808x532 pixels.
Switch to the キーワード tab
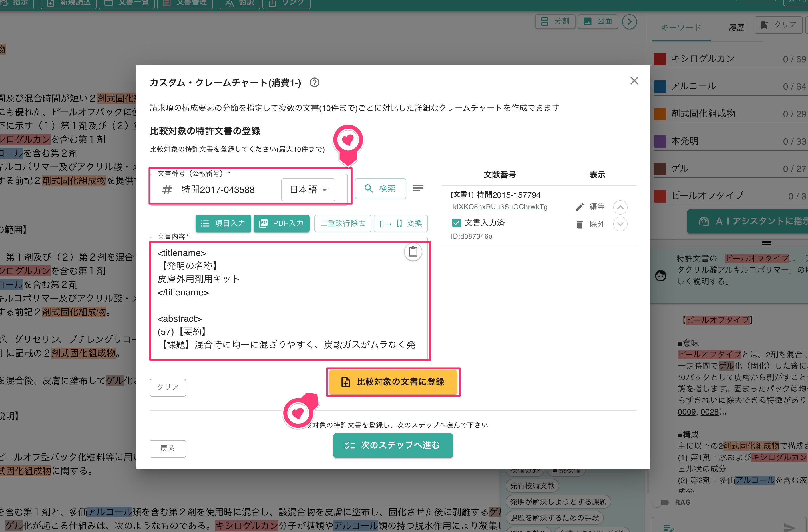tap(681, 27)
